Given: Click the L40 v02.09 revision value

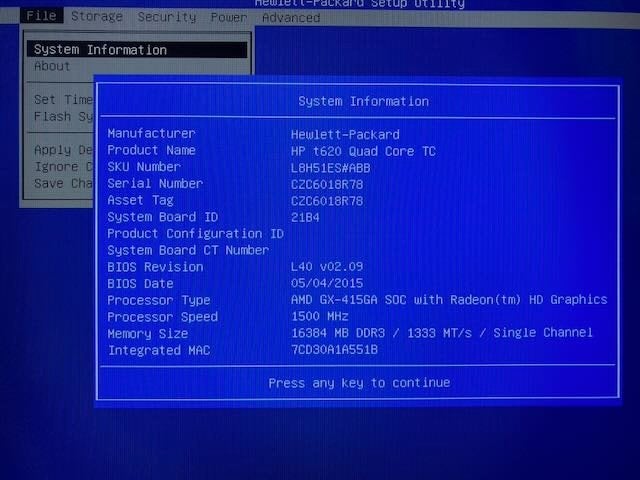Looking at the screenshot, I should click(x=327, y=267).
